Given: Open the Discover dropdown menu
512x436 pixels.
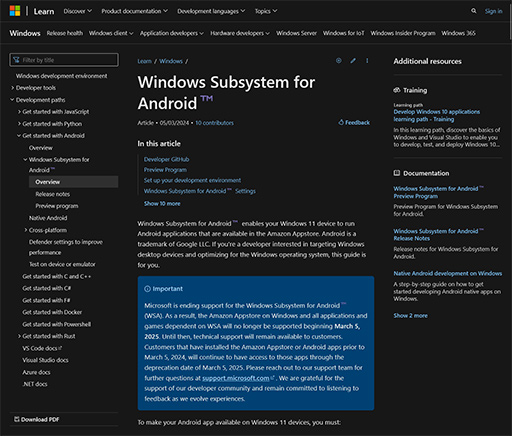Looking at the screenshot, I should pos(77,11).
